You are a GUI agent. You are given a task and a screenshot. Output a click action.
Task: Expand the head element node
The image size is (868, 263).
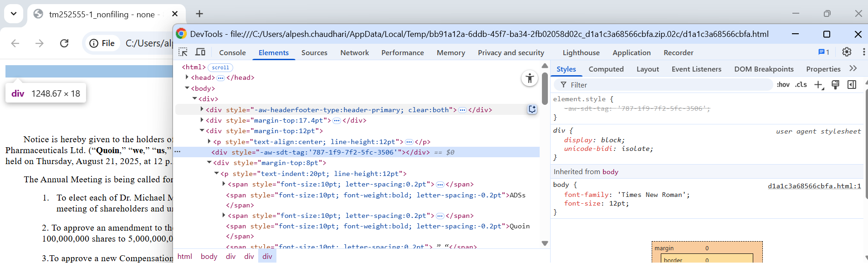point(187,77)
